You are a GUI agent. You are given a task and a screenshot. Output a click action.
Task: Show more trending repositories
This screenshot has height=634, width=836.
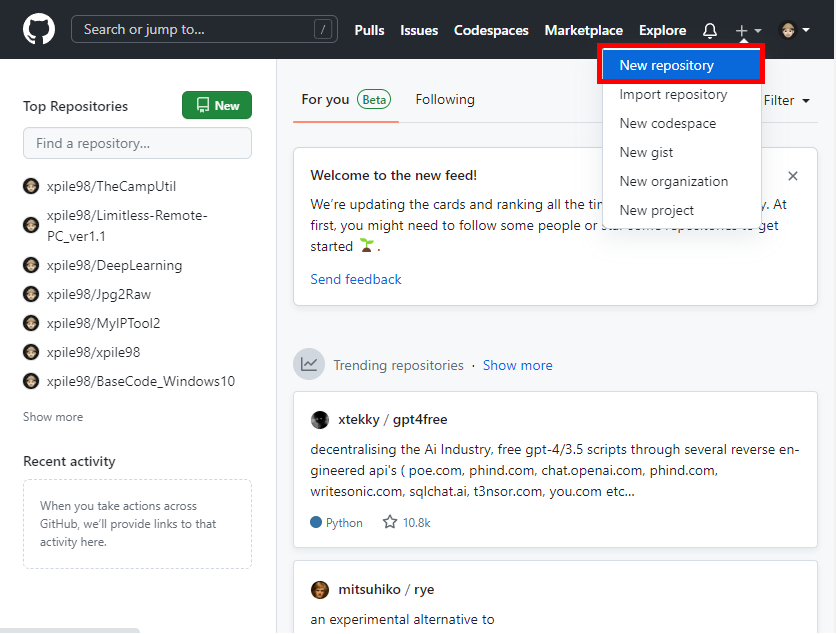pos(518,365)
